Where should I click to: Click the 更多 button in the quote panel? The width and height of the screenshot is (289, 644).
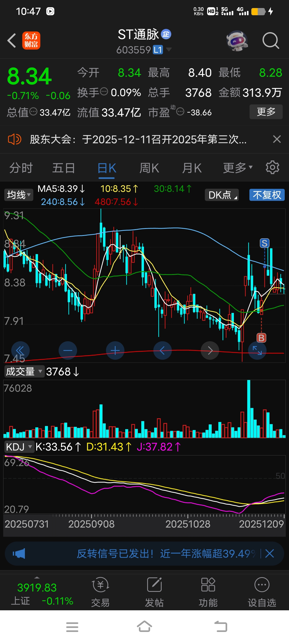pos(266,112)
